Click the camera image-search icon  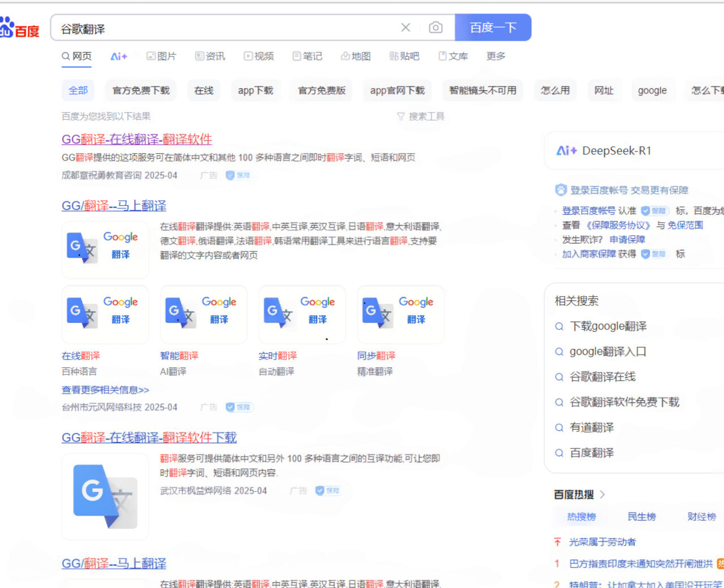(436, 27)
